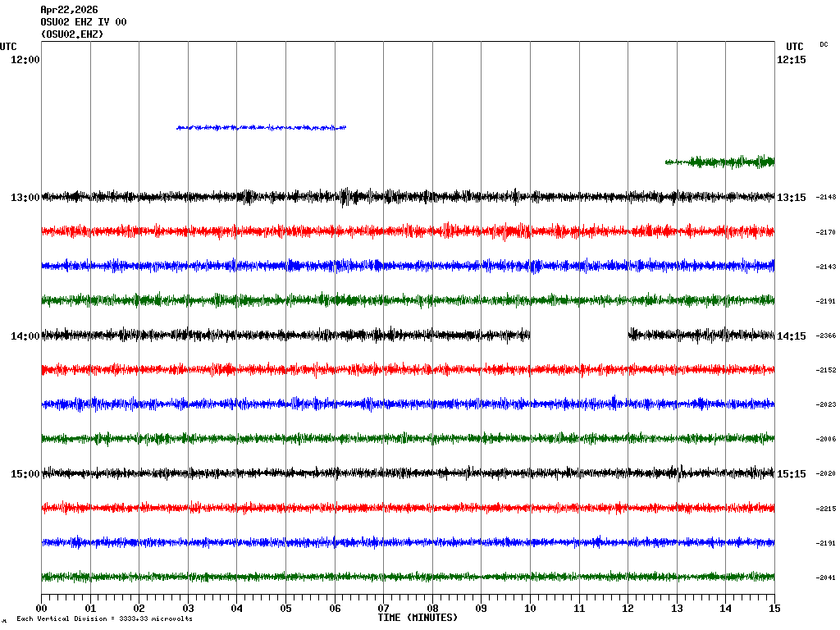
Task: Click the 13:15 time label
Action: (792, 198)
